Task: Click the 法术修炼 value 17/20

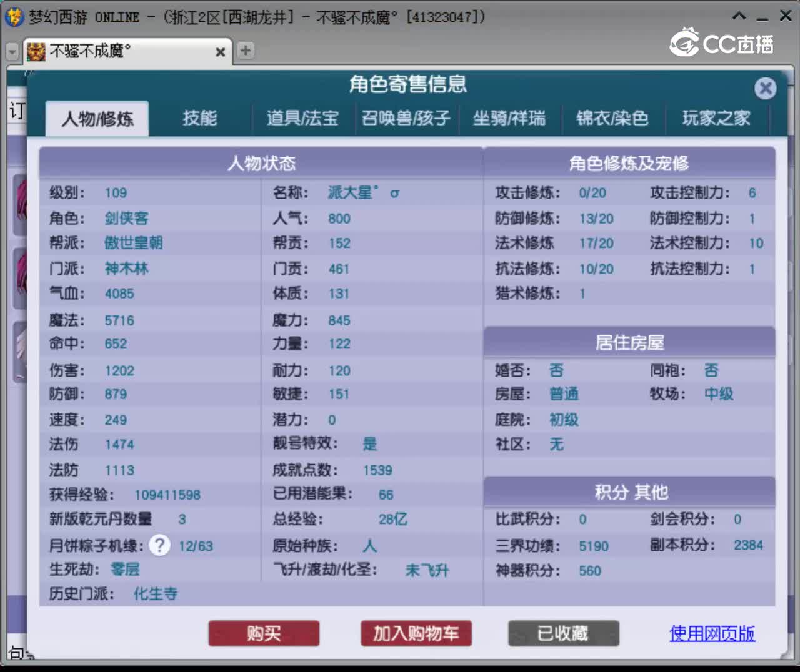Action: (x=596, y=243)
